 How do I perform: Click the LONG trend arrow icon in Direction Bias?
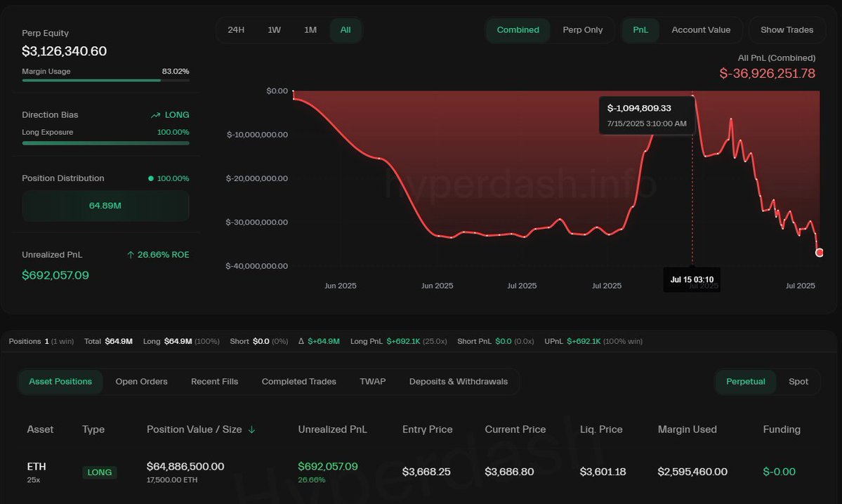point(156,115)
